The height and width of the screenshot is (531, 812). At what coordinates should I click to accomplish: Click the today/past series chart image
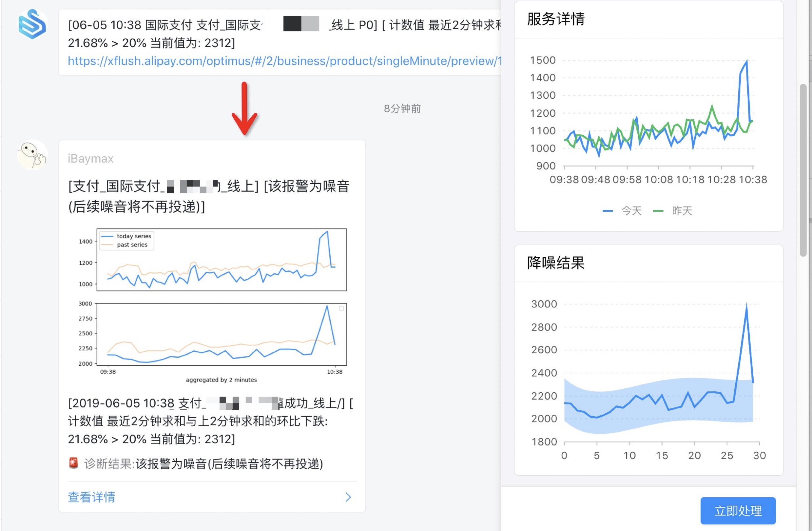(221, 260)
